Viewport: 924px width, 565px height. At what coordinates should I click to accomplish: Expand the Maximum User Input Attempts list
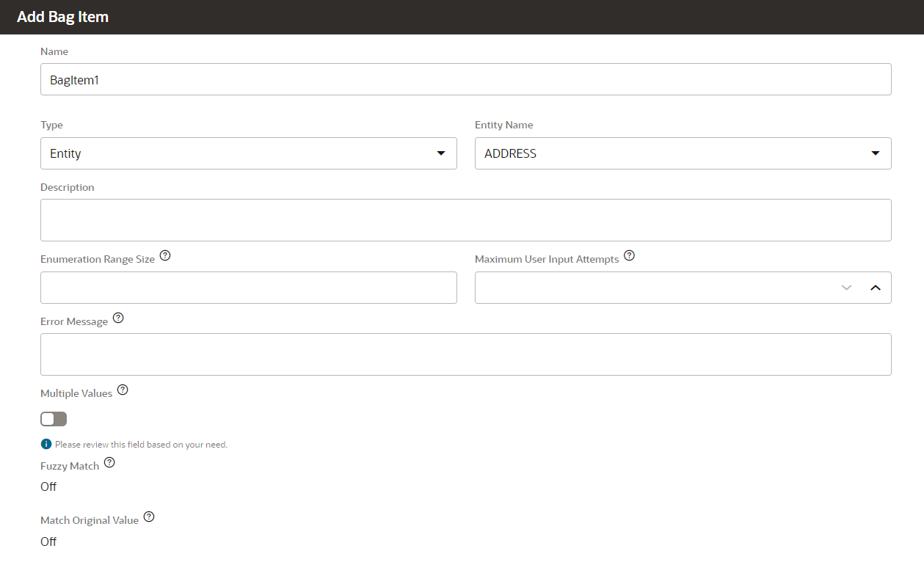click(847, 288)
